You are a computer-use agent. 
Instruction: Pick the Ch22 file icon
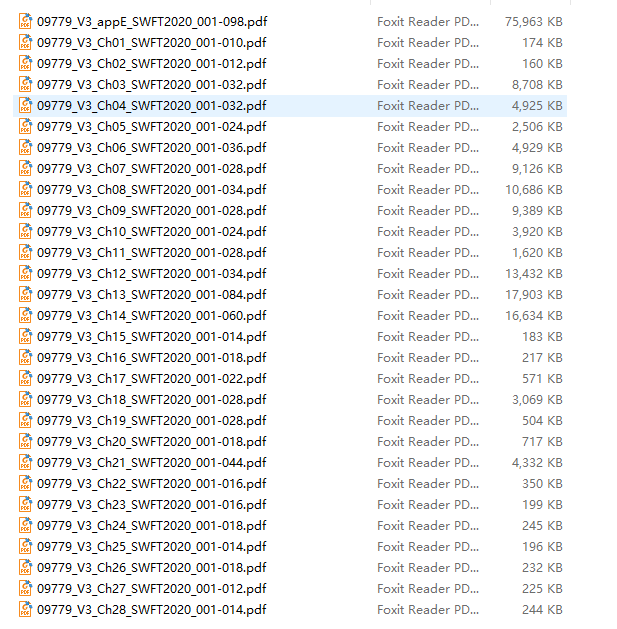26,483
